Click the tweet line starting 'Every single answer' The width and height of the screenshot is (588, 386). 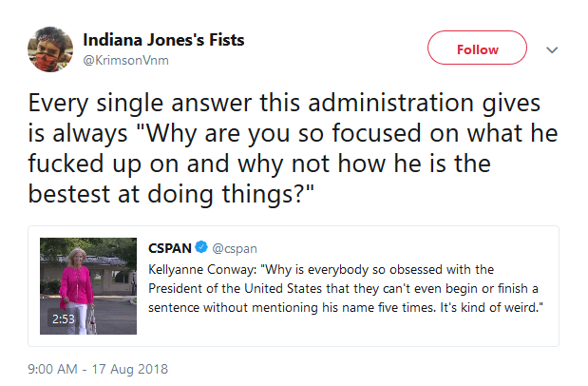click(284, 103)
